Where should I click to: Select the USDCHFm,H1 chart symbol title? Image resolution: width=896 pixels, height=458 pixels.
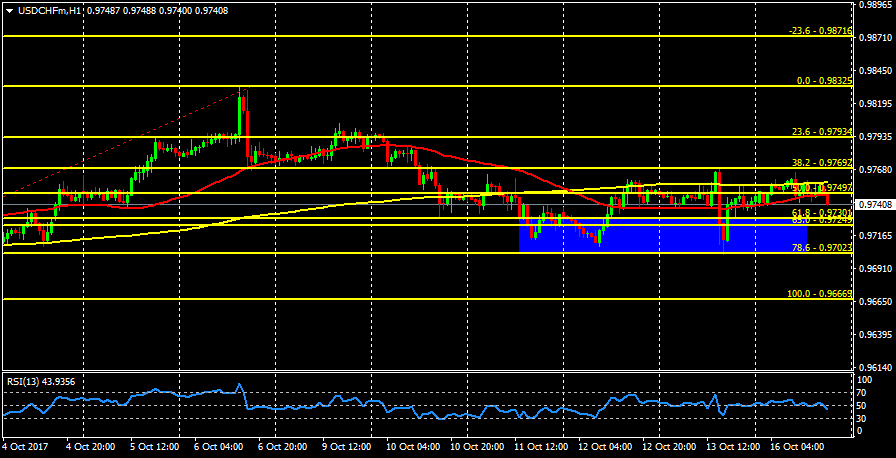pyautogui.click(x=47, y=10)
